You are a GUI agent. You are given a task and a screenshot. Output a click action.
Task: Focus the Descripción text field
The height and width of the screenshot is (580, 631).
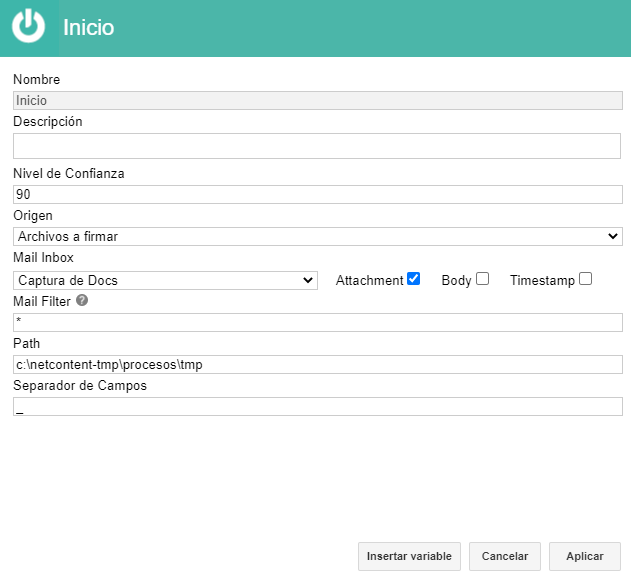317,146
